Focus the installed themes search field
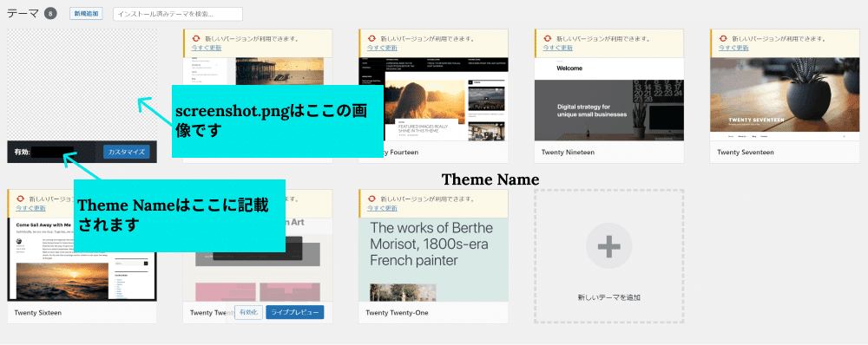Screen dimensions: 868x345 pos(178,14)
